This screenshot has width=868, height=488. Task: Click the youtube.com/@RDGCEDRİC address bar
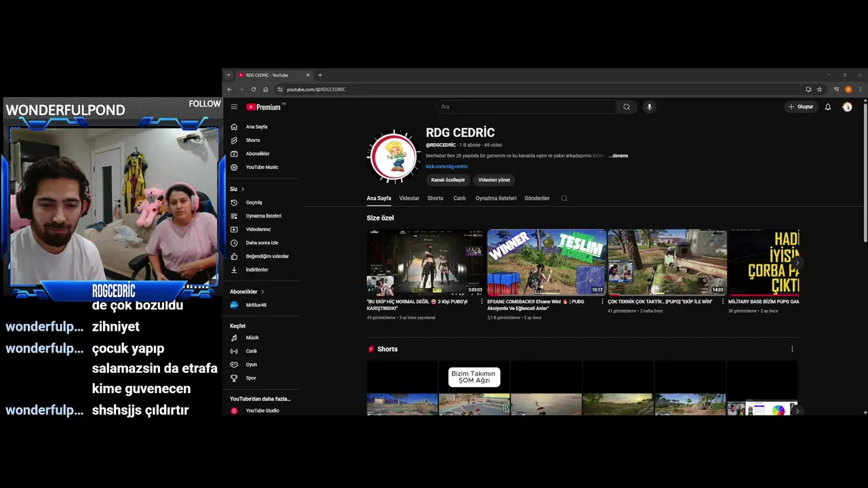tap(539, 89)
